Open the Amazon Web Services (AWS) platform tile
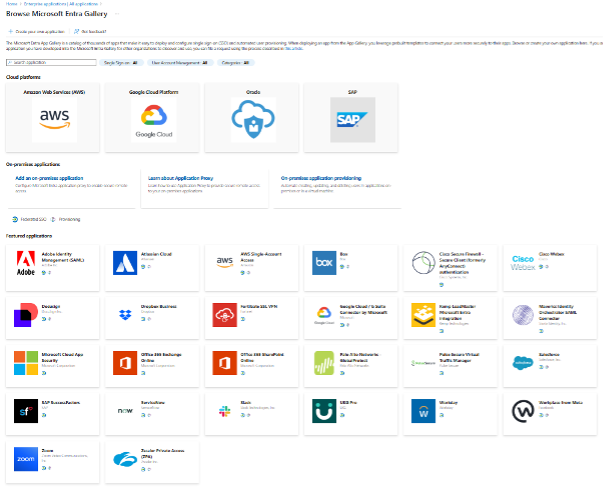This screenshot has width=604, height=488. coord(53,117)
